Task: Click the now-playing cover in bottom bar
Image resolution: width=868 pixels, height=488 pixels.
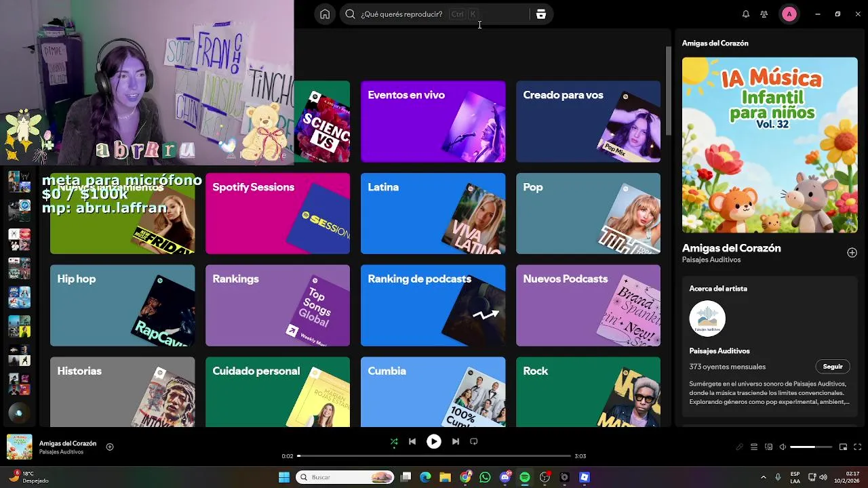Action: coord(20,447)
